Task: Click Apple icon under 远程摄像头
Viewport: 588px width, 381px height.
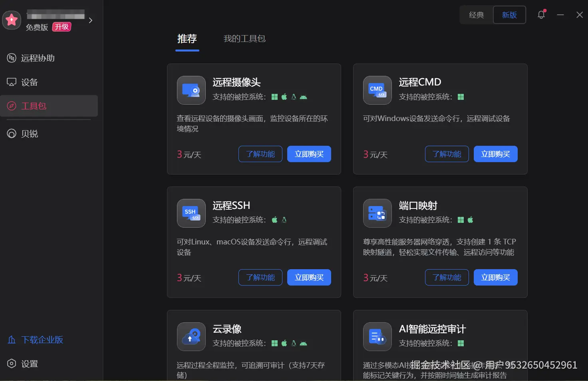Action: click(284, 97)
